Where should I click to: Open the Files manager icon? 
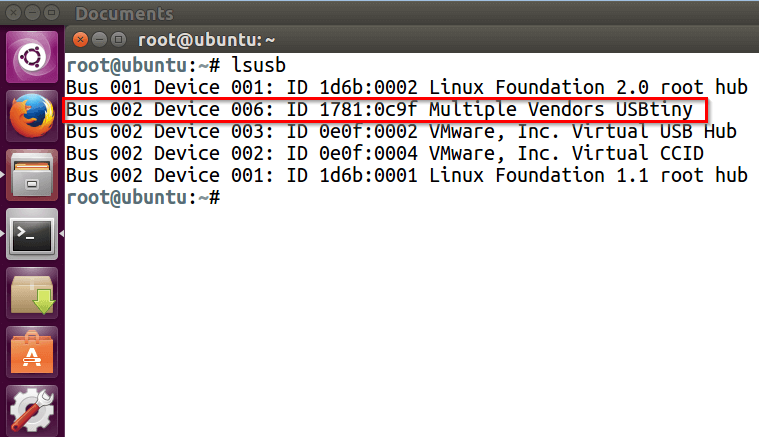32,175
